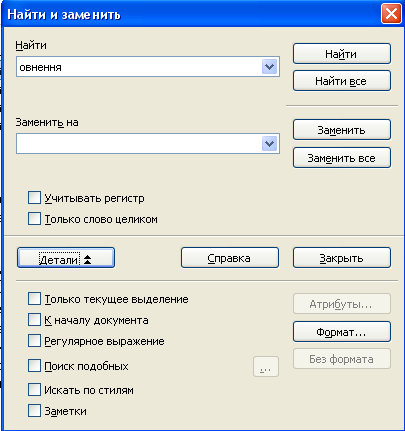
Task: Toggle Поиск подобных checkbox
Action: pyautogui.click(x=34, y=366)
